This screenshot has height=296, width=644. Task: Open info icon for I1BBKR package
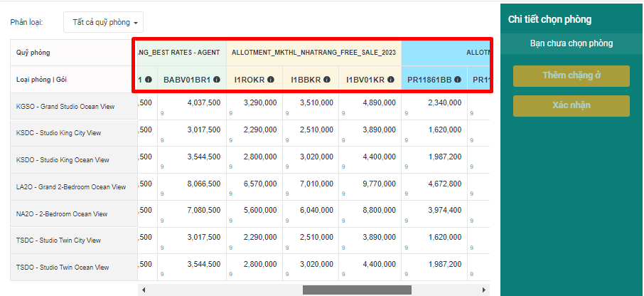(x=327, y=80)
